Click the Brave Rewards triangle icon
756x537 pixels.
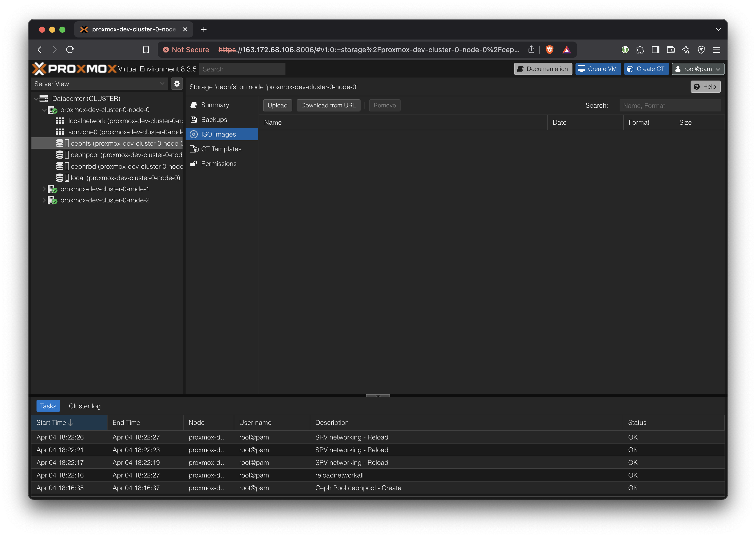click(566, 50)
